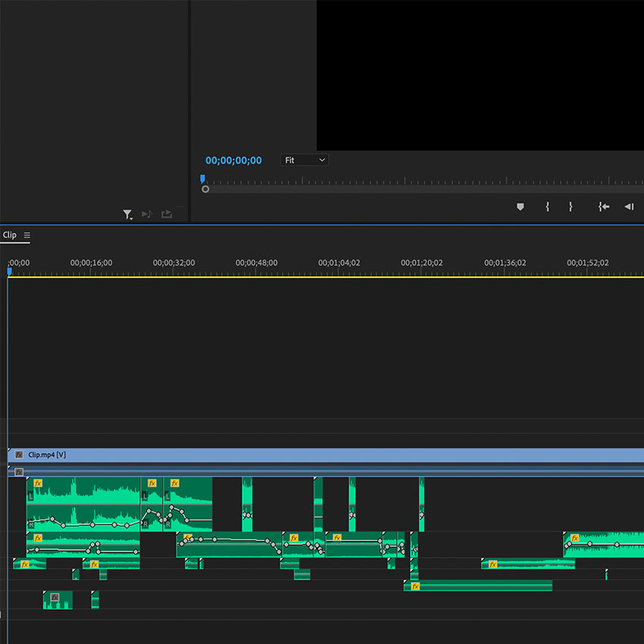Click the fx badge on Clip.mp4 video clip
The image size is (644, 644).
tap(19, 455)
